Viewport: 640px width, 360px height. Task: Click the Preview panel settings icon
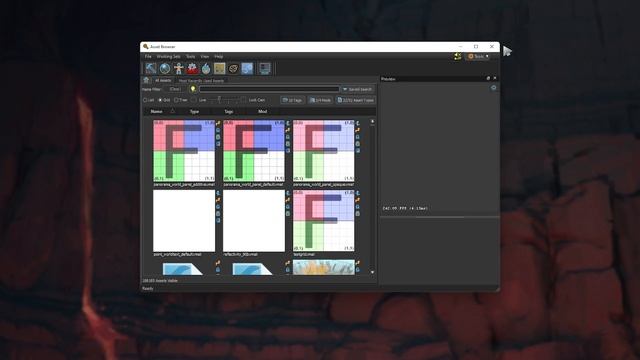pos(493,87)
